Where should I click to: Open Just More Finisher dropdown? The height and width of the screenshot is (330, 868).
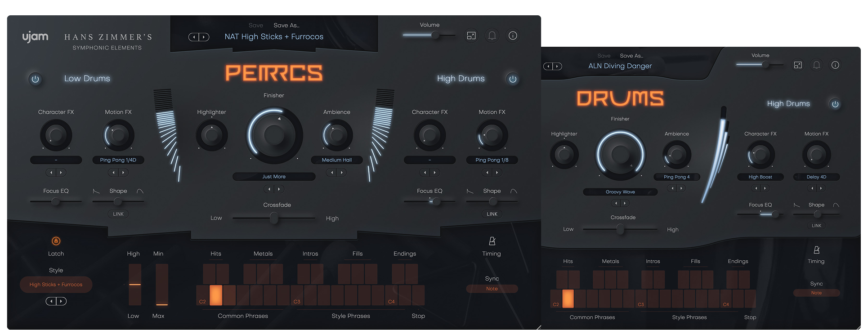[274, 177]
